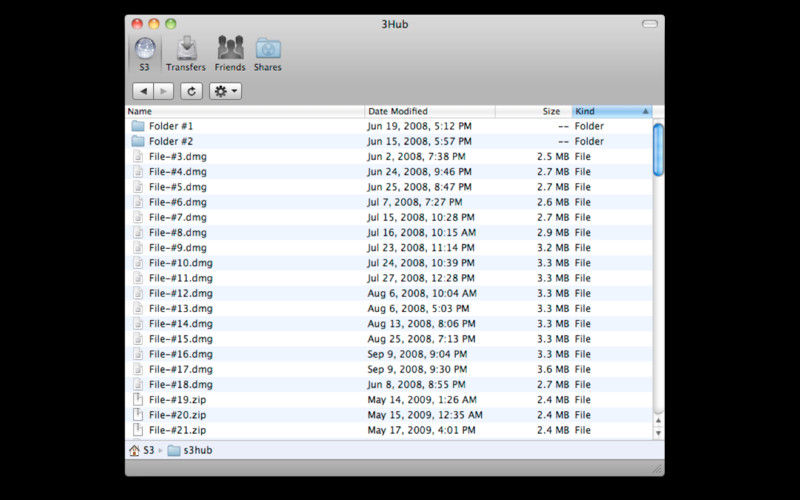Select the File-#19.zip name
Viewport: 800px width, 500px height.
pos(178,399)
